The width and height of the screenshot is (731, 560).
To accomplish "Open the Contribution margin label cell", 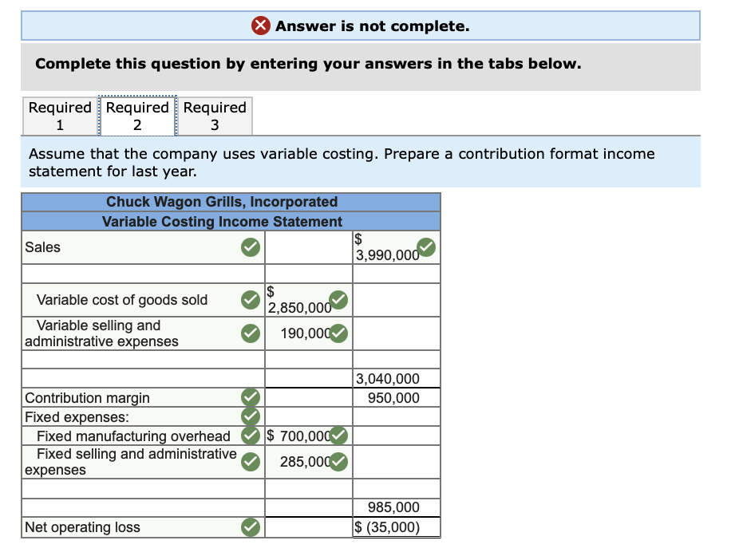I will 143,398.
